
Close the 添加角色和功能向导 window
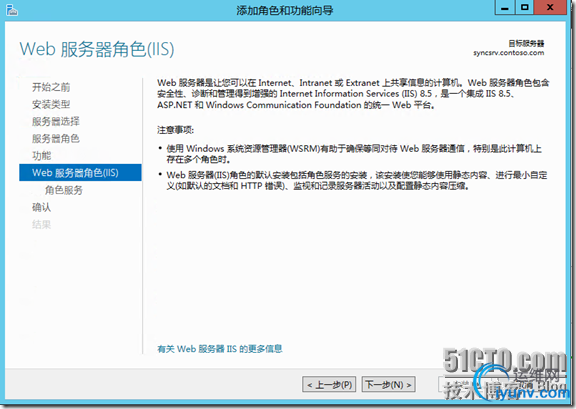[x=550, y=7]
